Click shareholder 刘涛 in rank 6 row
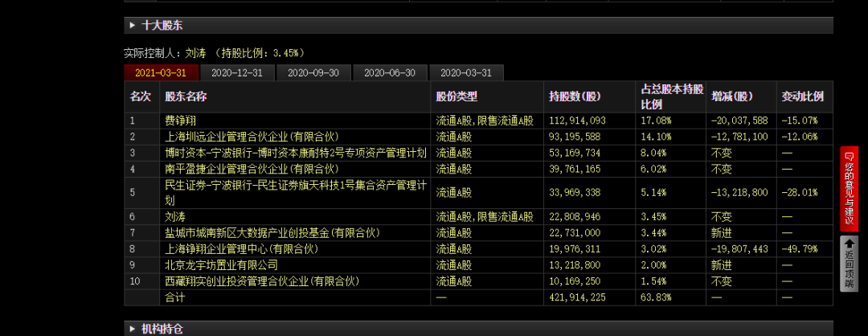The width and height of the screenshot is (868, 336). click(x=175, y=217)
